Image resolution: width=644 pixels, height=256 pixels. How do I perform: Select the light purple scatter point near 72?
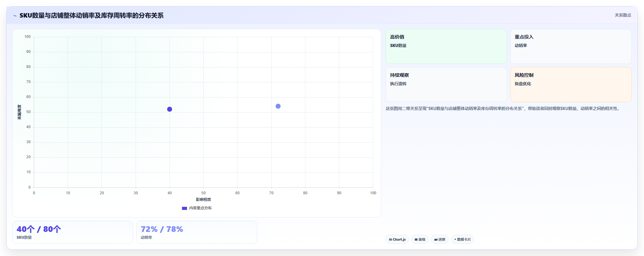click(278, 106)
